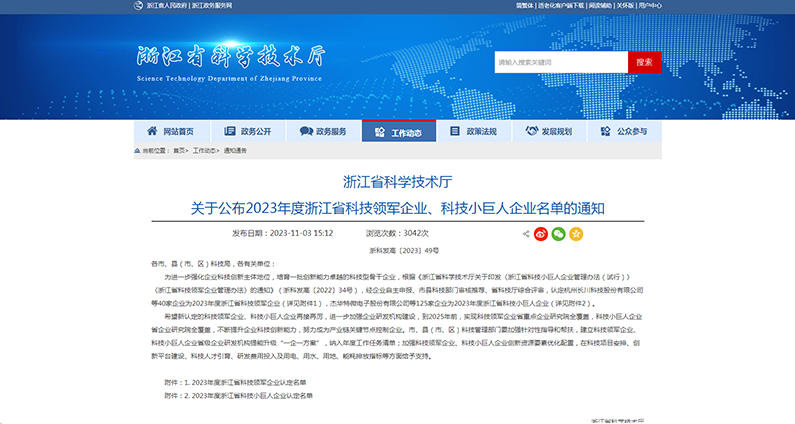Go to 首页 in breadcrumb
Image resolution: width=795 pixels, height=424 pixels.
[x=179, y=151]
